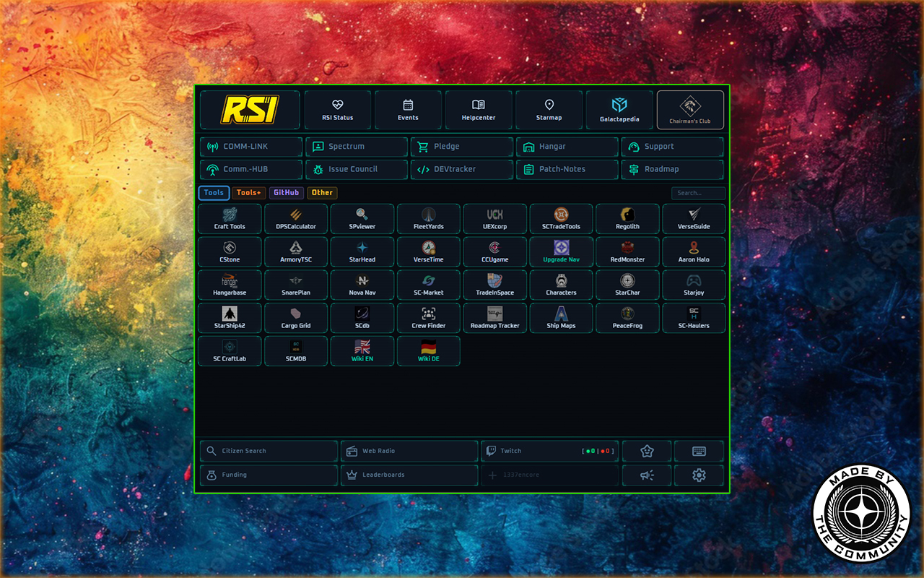Open the SC-Haulers tool
924x578 pixels.
click(694, 319)
